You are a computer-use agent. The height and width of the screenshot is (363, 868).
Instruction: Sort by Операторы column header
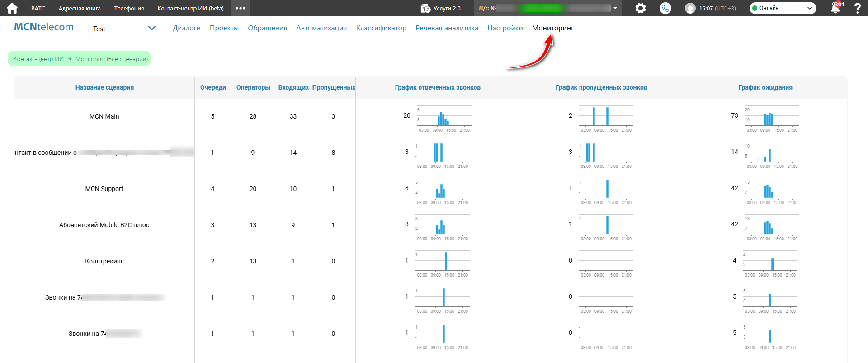click(253, 87)
